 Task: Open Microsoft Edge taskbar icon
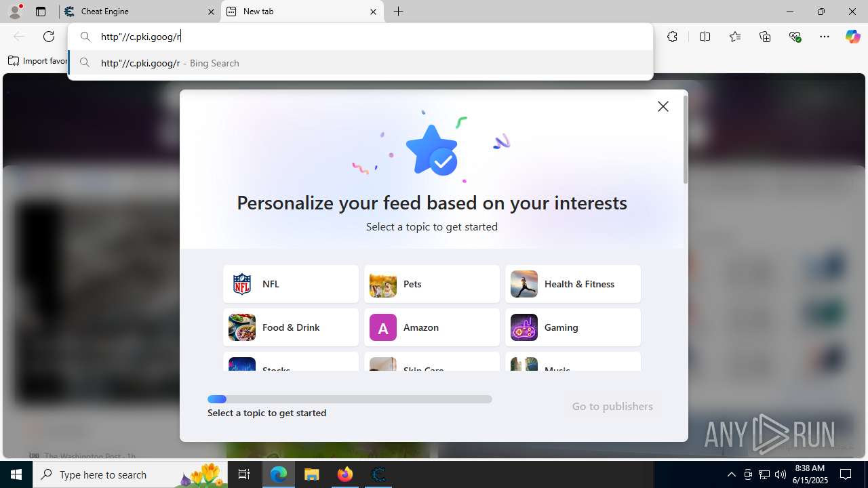point(279,474)
